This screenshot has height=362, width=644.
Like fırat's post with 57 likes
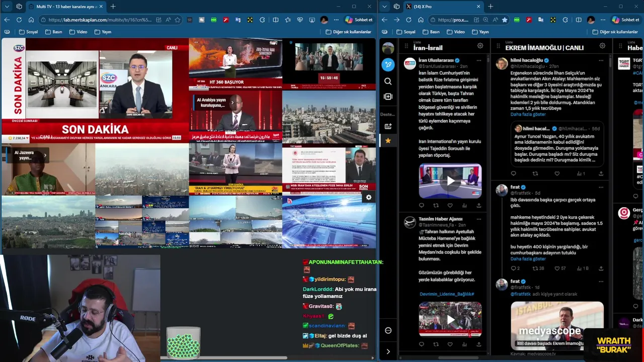click(x=560, y=268)
